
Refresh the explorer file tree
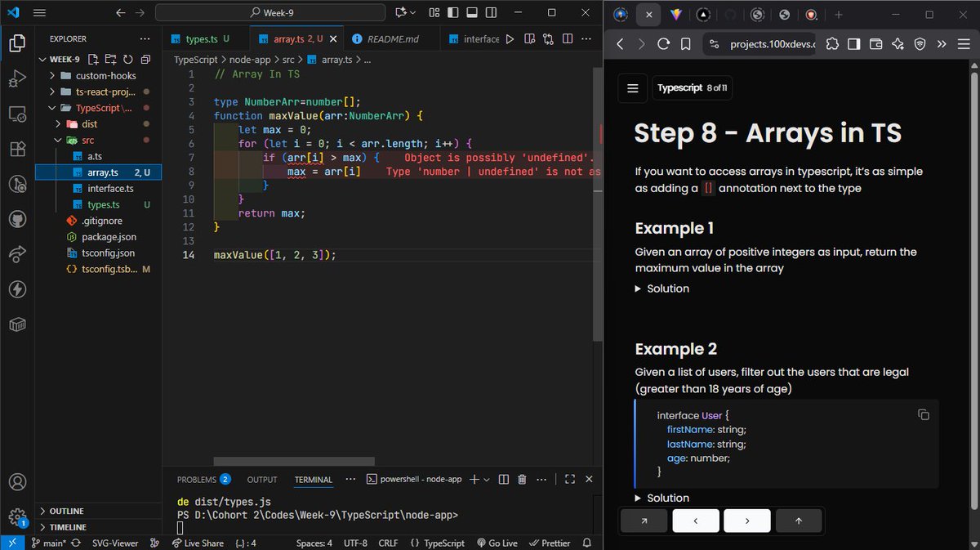click(128, 60)
